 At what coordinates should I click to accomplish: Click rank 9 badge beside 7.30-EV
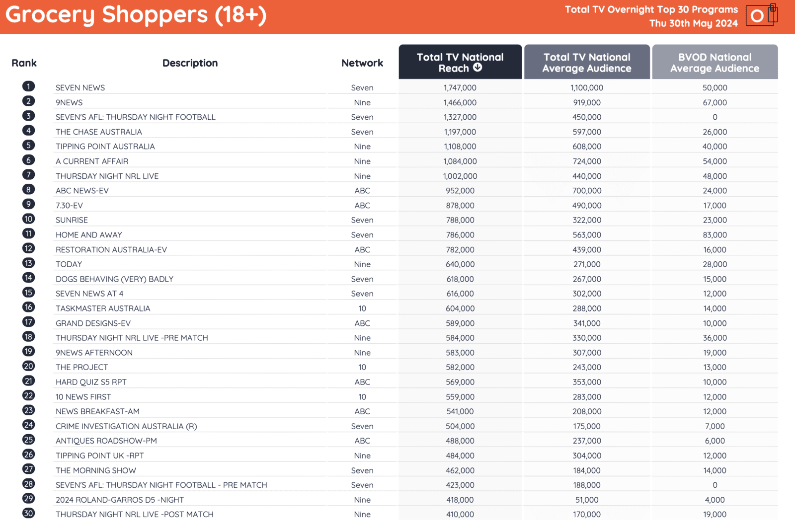(x=29, y=204)
